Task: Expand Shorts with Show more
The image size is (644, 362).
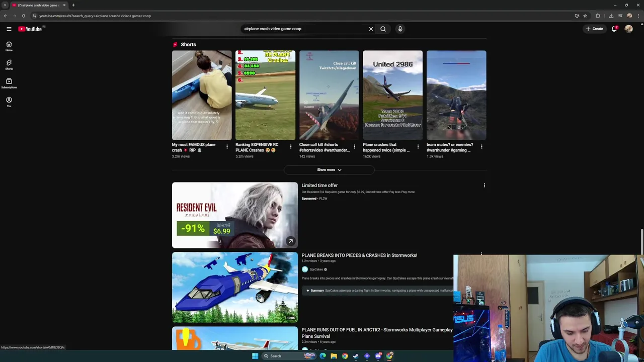Action: [329, 170]
